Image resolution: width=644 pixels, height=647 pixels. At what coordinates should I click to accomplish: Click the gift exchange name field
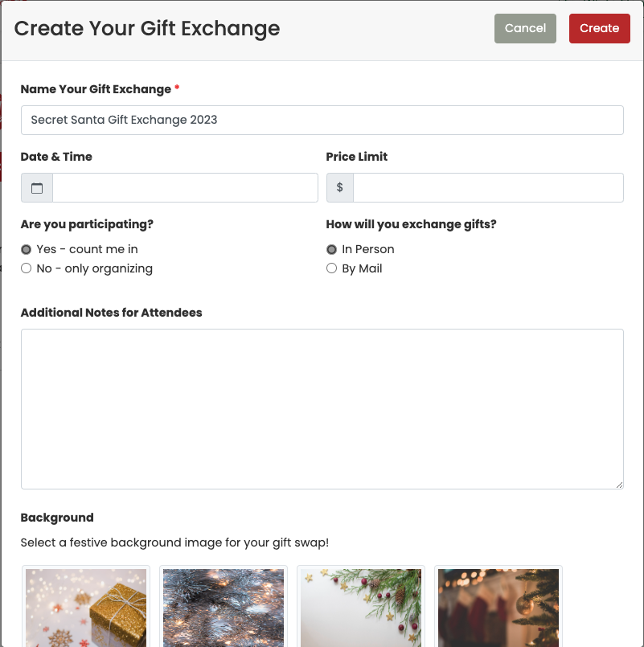coord(322,121)
